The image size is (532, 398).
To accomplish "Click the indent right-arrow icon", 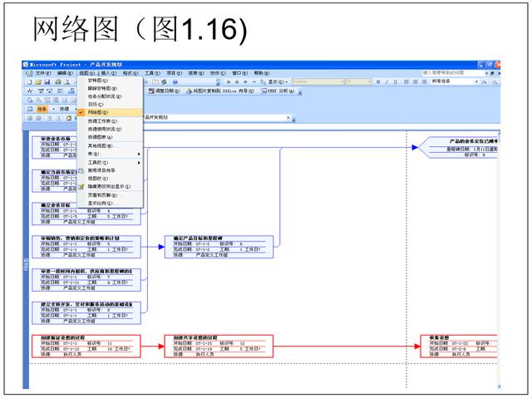I will point(237,82).
